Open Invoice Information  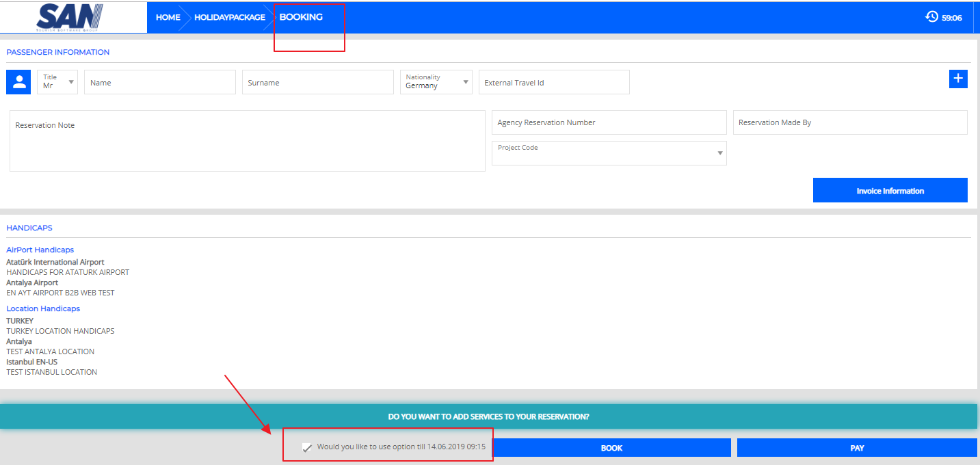click(x=890, y=191)
